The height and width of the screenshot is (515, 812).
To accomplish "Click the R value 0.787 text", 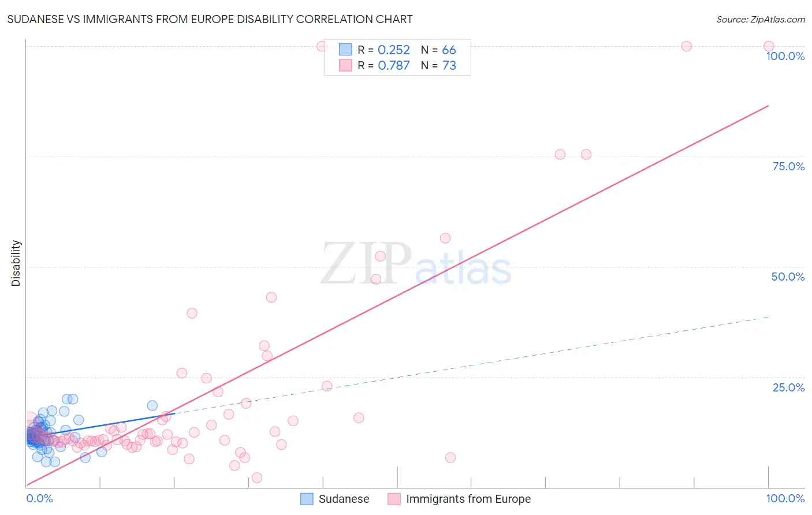I will [x=394, y=65].
